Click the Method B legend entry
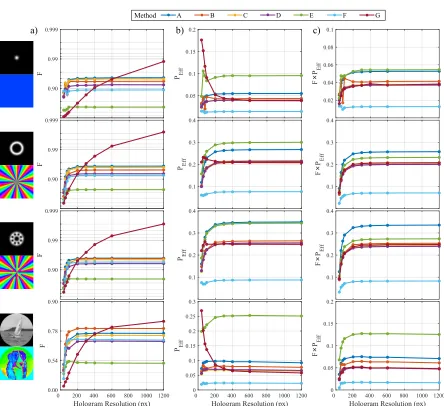The height and width of the screenshot is (406, 444). 204,15
